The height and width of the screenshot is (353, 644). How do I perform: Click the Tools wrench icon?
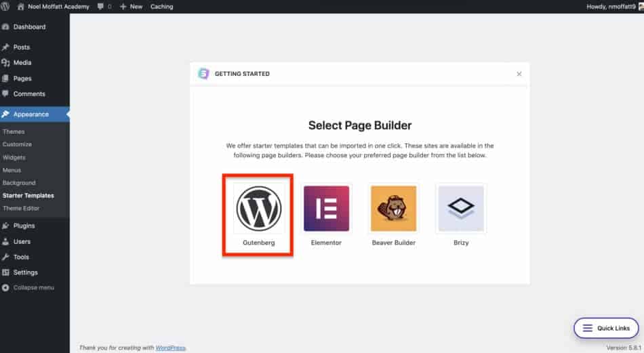coord(5,257)
